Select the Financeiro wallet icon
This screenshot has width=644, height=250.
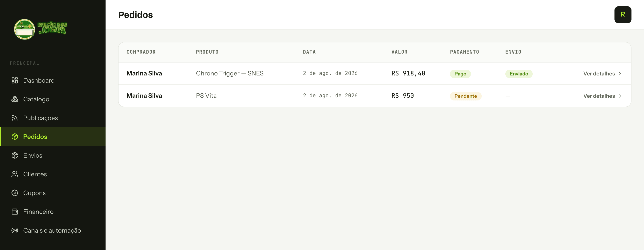[x=15, y=211]
